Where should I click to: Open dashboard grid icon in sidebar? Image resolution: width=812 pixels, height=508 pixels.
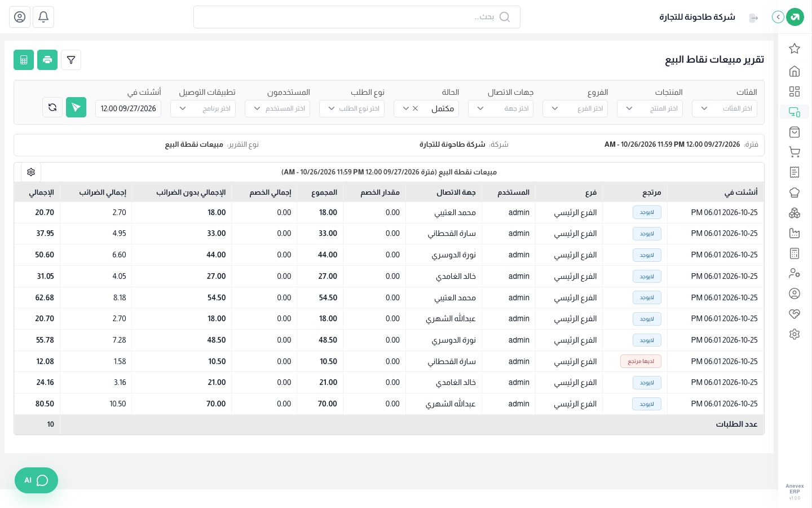(795, 91)
